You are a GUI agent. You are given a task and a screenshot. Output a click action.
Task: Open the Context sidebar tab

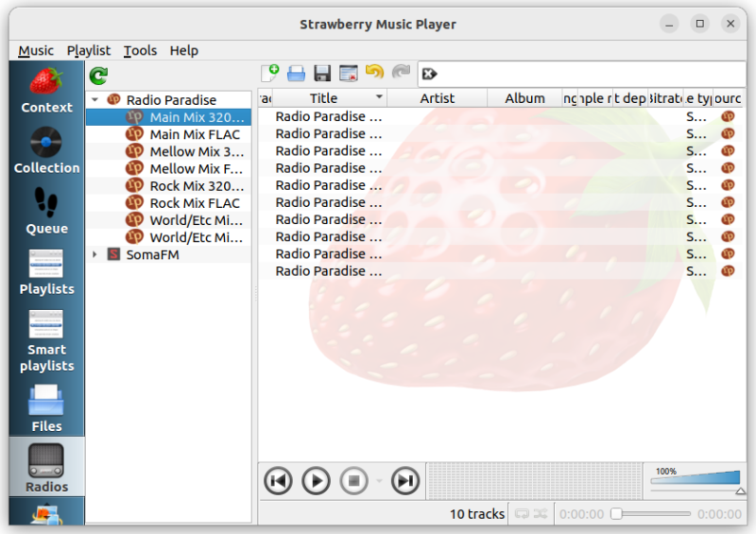(x=46, y=91)
